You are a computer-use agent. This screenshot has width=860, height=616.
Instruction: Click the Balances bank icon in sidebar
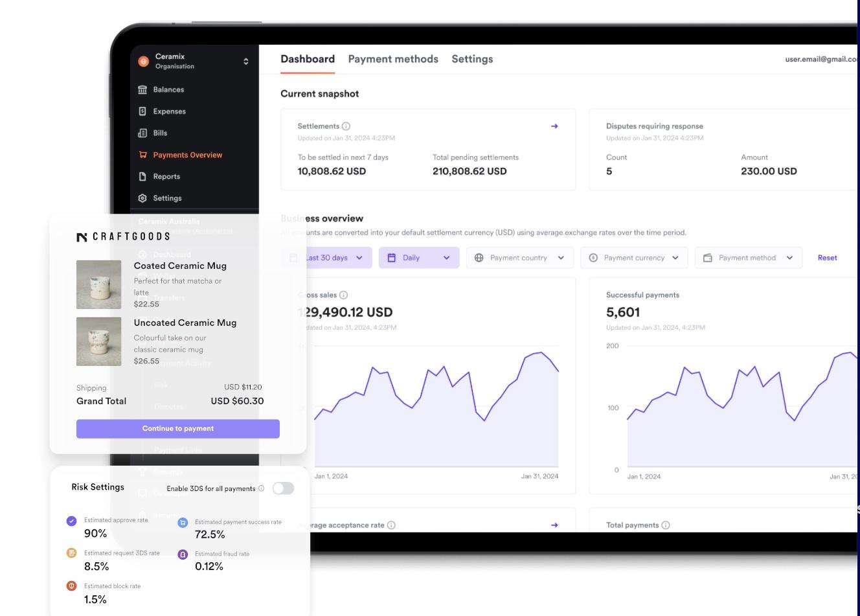pyautogui.click(x=142, y=90)
